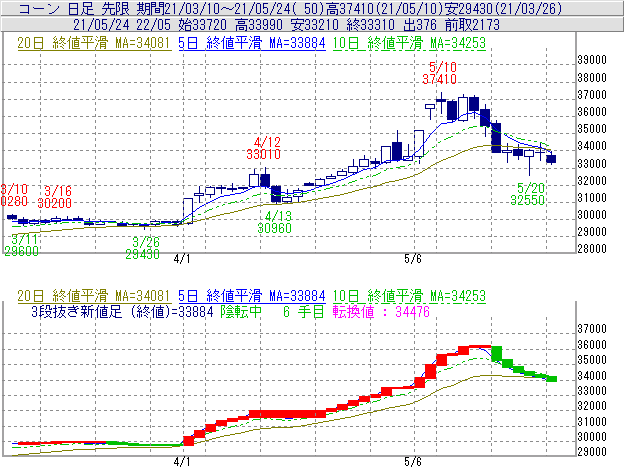Click the 4/1 date label under lower chart
The width and height of the screenshot is (624, 473).
tap(182, 462)
